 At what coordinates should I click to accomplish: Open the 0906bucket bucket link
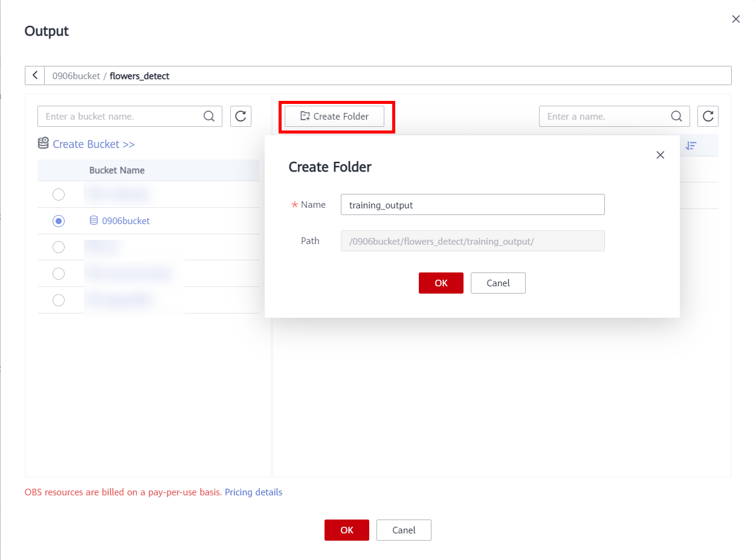tap(125, 221)
